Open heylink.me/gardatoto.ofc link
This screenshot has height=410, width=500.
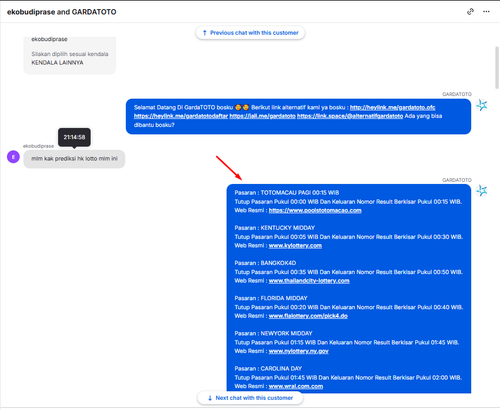(392, 107)
